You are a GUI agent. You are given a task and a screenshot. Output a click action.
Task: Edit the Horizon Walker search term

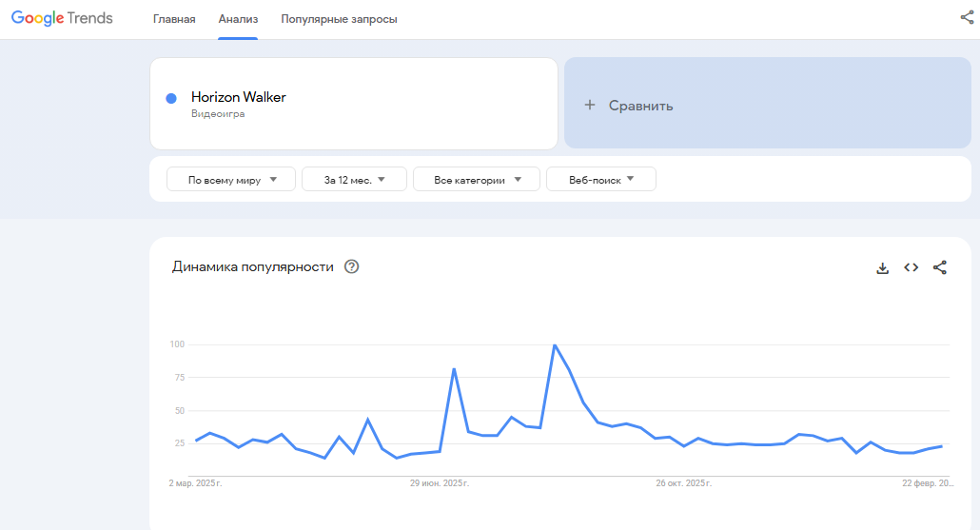pos(239,97)
